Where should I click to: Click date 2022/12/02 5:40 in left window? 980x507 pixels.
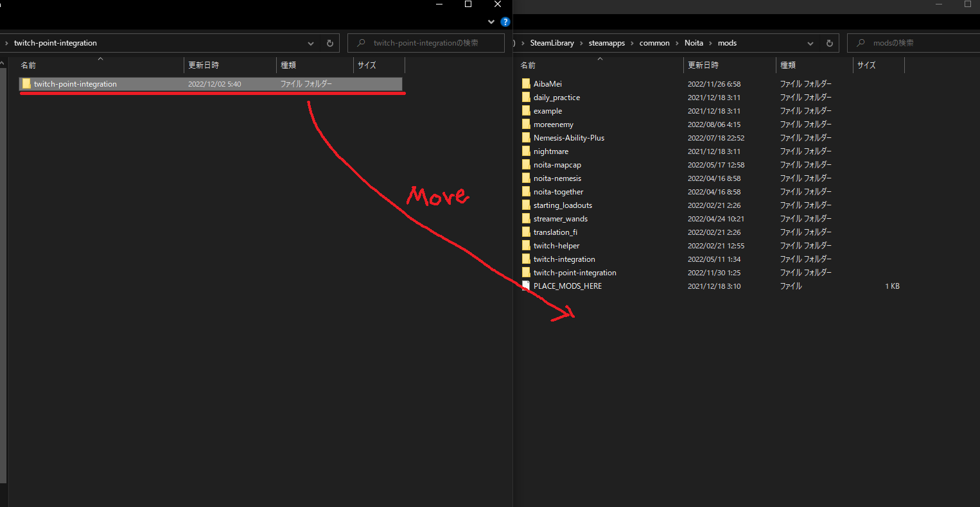click(x=214, y=84)
